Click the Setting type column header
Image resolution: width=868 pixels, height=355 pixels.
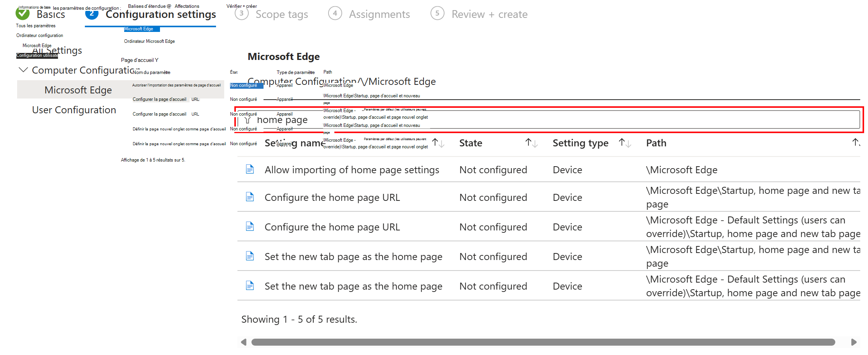coord(580,143)
